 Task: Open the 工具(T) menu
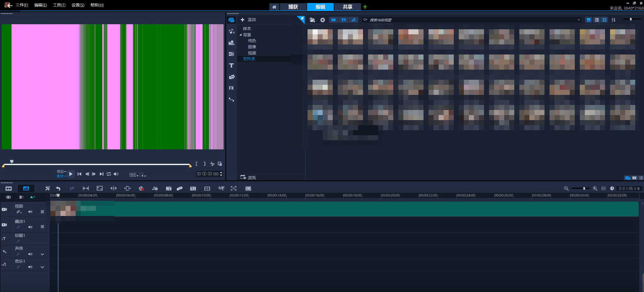59,5
